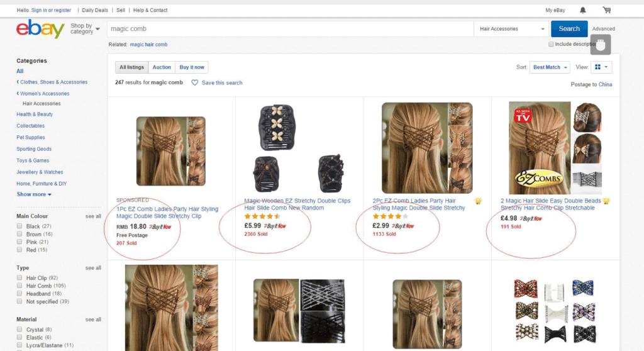Screen dimensions: 644x351
Task: Open the Hair Accessories category dropdown
Action: pos(512,29)
